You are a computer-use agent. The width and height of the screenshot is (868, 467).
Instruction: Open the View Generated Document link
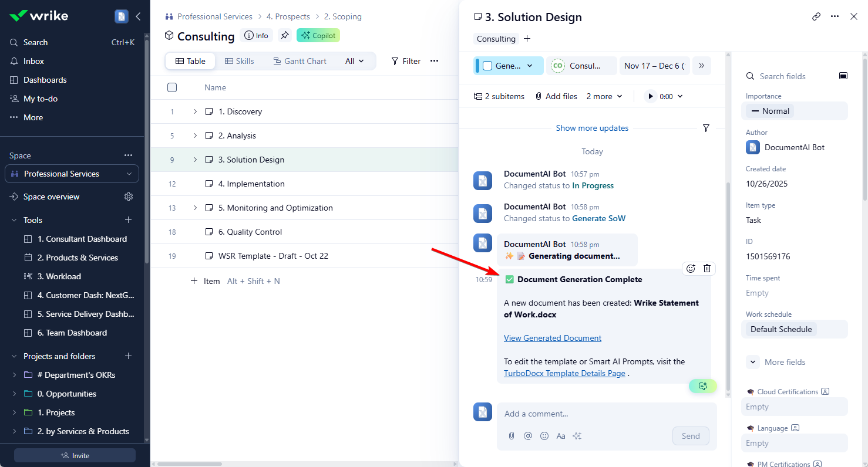point(553,338)
